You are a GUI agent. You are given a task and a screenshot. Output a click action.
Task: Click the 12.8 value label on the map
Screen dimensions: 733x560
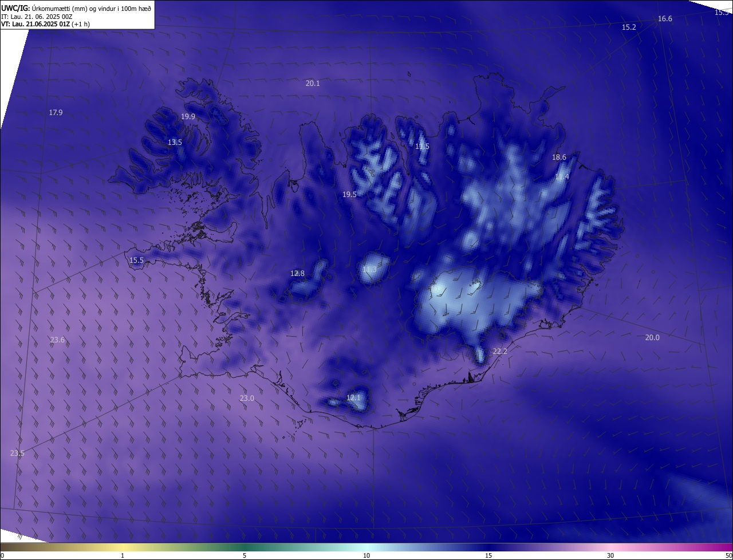(297, 274)
